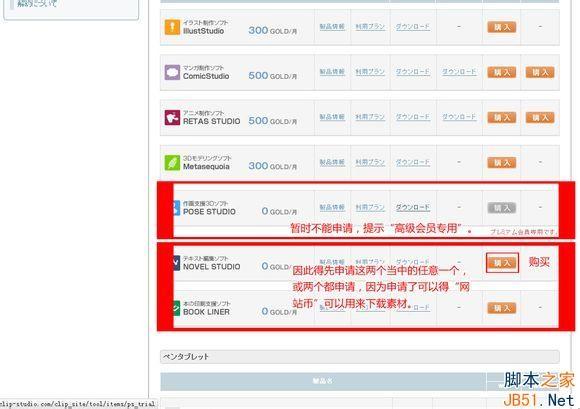Click the greyed 購入 button for POSE STUDIO
The height and width of the screenshot is (409, 580).
[501, 208]
